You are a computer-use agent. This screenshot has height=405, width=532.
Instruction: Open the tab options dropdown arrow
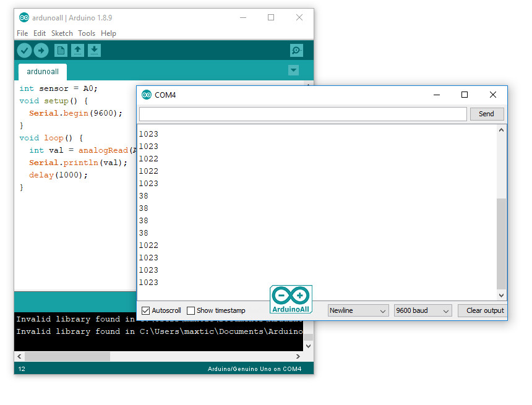point(293,70)
